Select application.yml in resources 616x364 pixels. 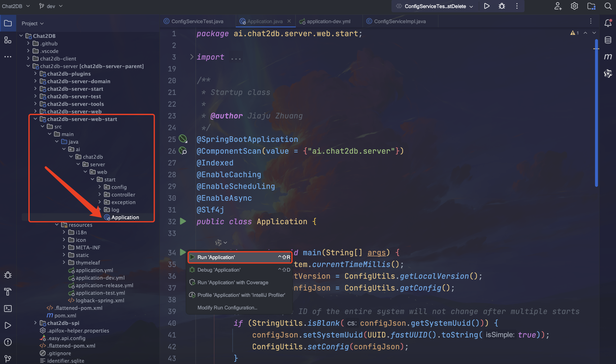(91, 270)
